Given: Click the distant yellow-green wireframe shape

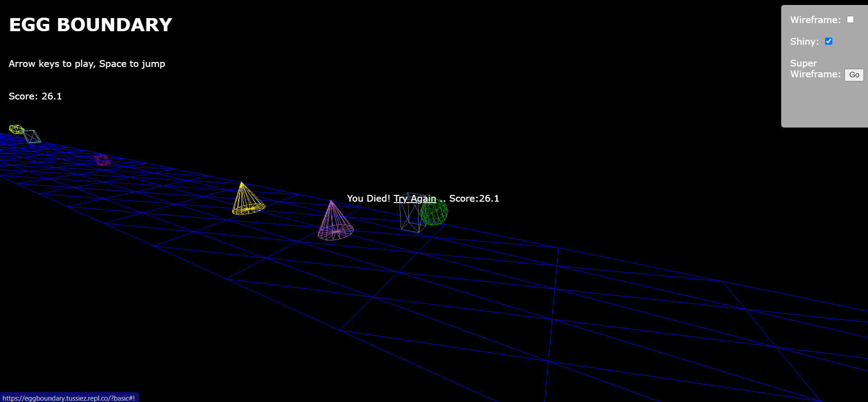Looking at the screenshot, I should (17, 129).
